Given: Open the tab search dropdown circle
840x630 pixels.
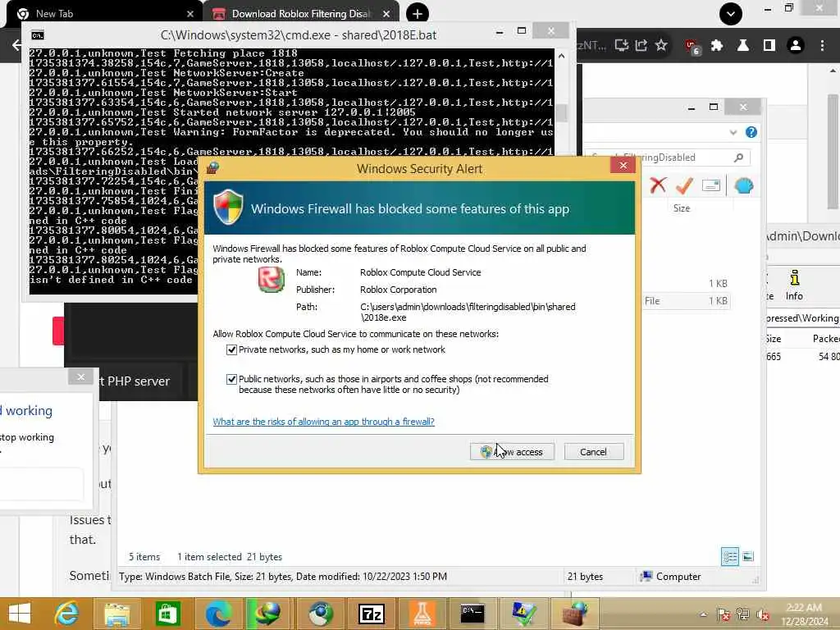Looking at the screenshot, I should coord(731,14).
